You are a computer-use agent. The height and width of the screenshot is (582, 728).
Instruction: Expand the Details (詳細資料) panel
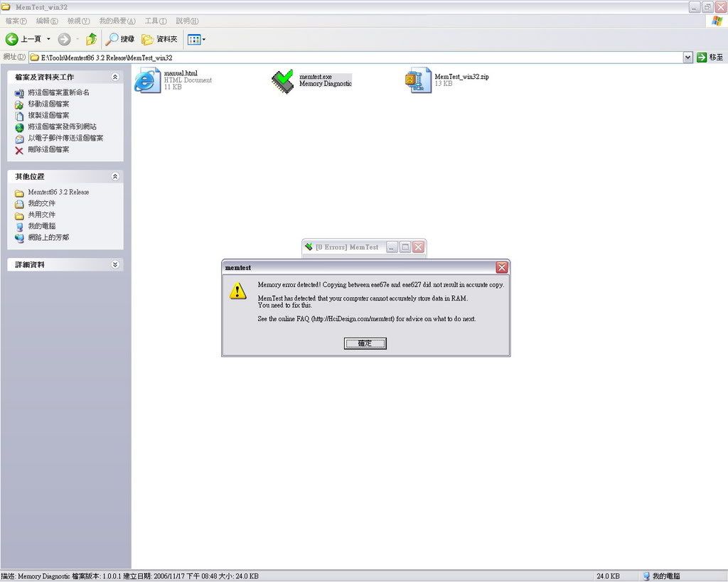(115, 264)
